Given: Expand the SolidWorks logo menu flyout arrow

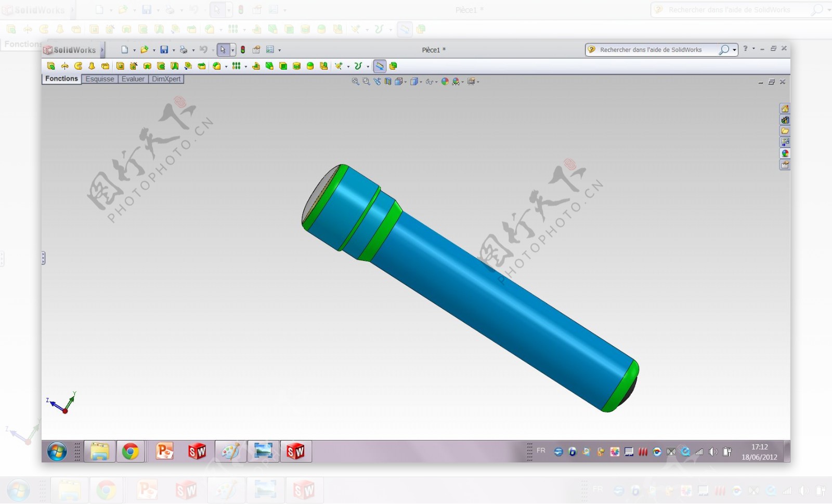Looking at the screenshot, I should (102, 50).
